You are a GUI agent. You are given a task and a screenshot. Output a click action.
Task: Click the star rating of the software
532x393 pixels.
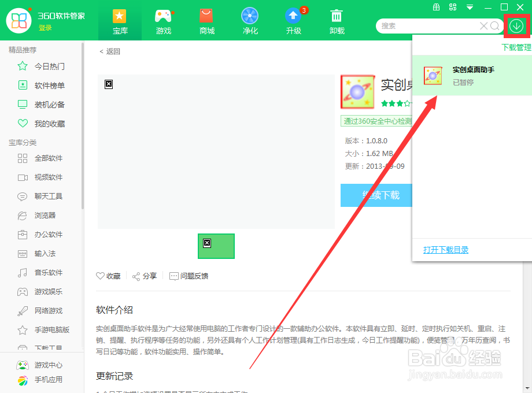[x=396, y=103]
